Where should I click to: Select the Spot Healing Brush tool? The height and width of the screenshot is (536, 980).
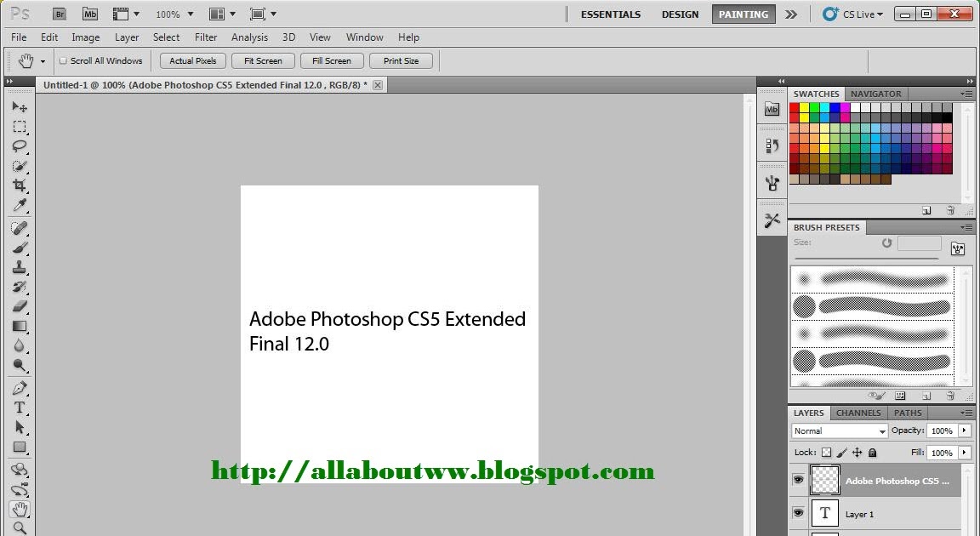pyautogui.click(x=20, y=228)
